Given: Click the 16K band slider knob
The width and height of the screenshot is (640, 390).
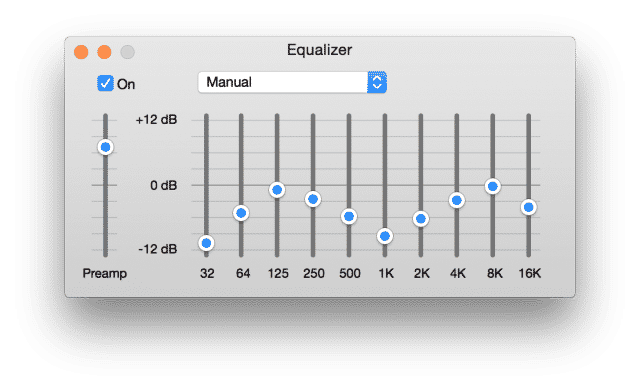Looking at the screenshot, I should 529,207.
